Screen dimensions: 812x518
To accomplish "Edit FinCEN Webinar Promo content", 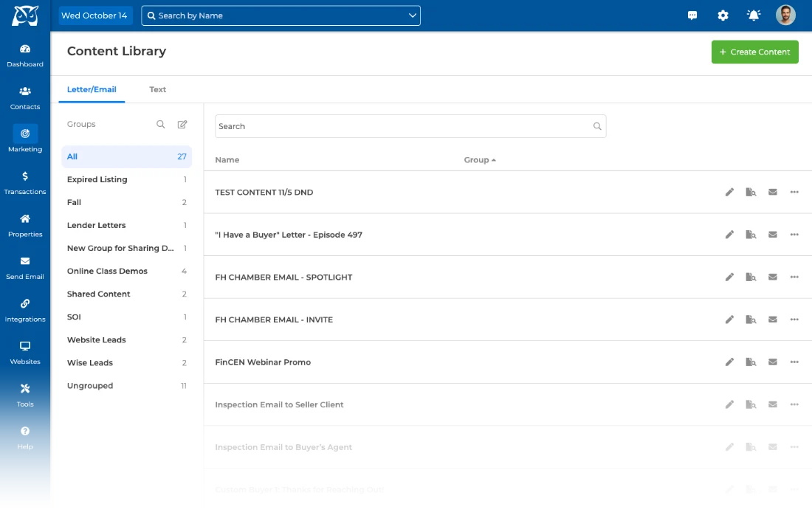I will [729, 362].
